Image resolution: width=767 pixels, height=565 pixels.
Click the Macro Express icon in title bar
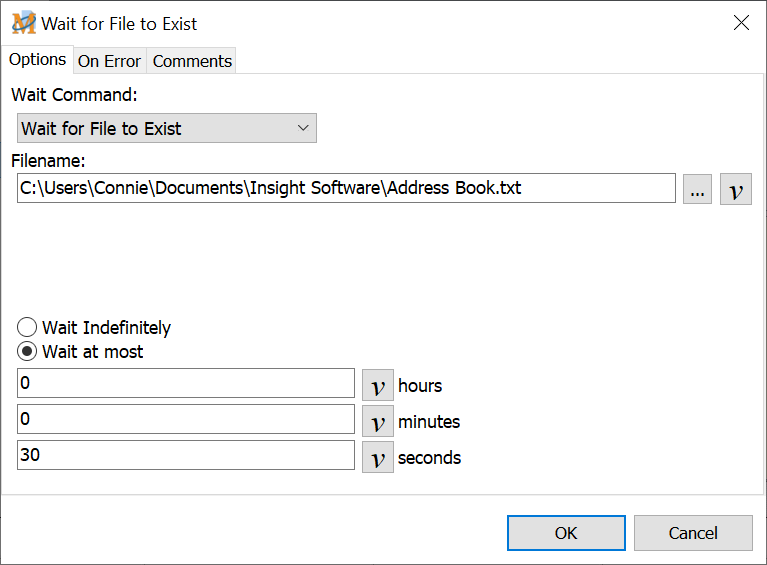(23, 23)
